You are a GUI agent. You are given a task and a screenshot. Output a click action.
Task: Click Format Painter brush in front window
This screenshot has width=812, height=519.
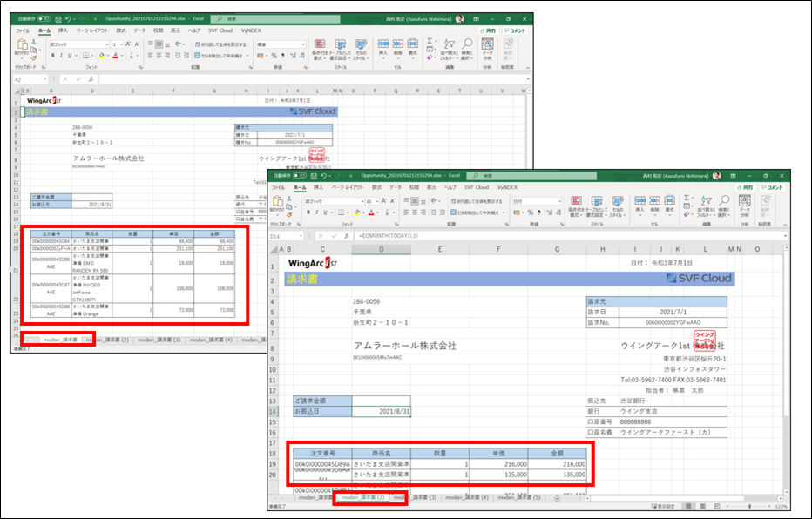[x=289, y=213]
